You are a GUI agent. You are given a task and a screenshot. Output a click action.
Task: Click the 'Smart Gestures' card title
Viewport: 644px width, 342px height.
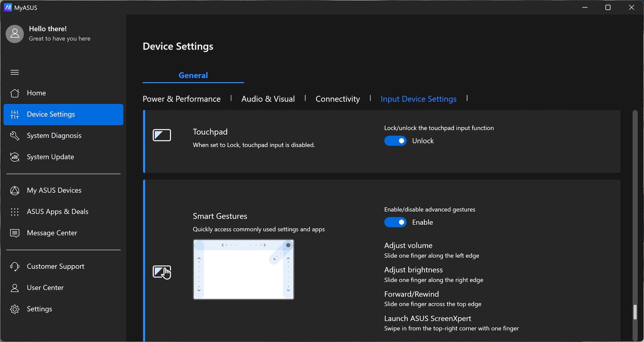(220, 216)
